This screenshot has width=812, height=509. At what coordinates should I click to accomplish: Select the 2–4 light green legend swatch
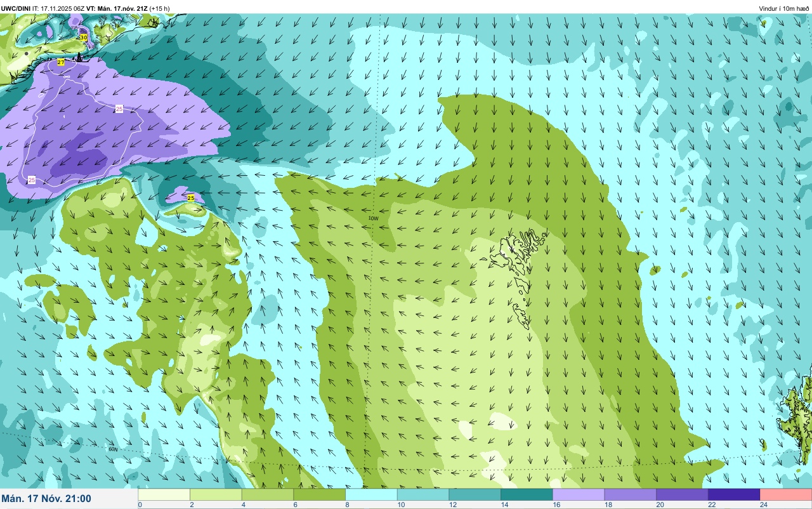pyautogui.click(x=216, y=494)
